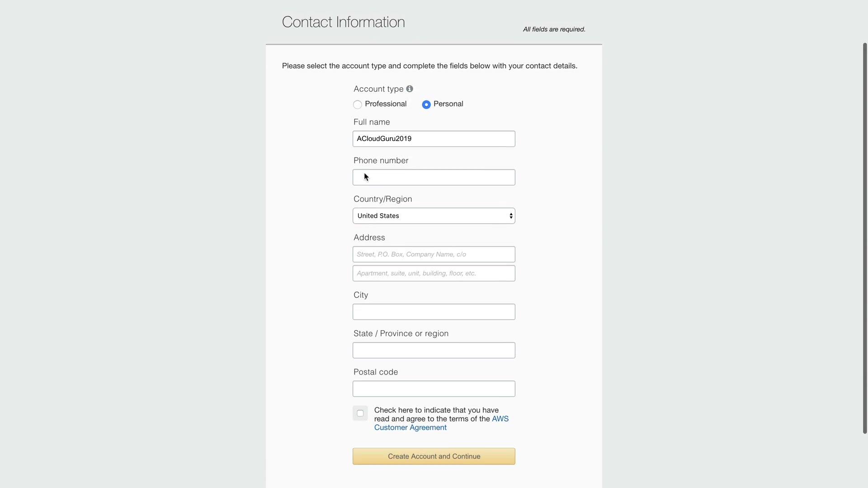Select the Personal account type
Screen dimensions: 868x488
426,105
